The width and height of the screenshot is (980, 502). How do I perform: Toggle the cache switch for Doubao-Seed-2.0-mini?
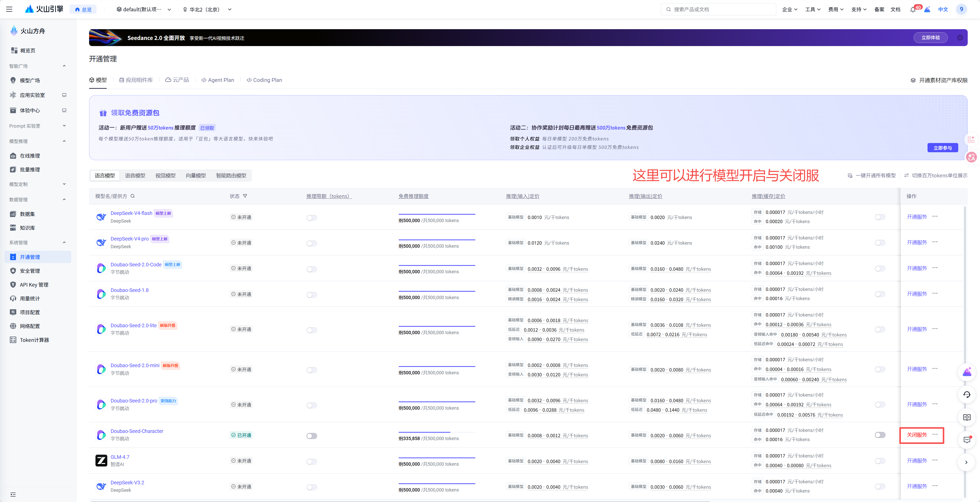click(x=880, y=370)
